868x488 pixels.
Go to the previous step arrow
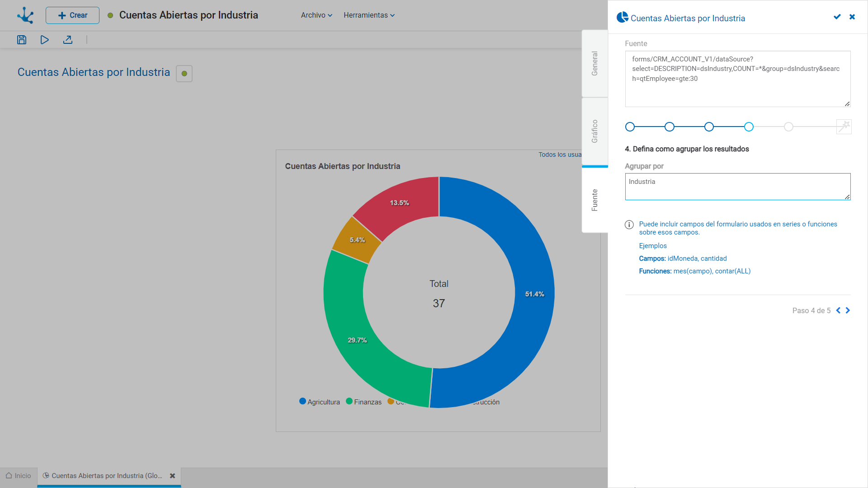coord(838,310)
